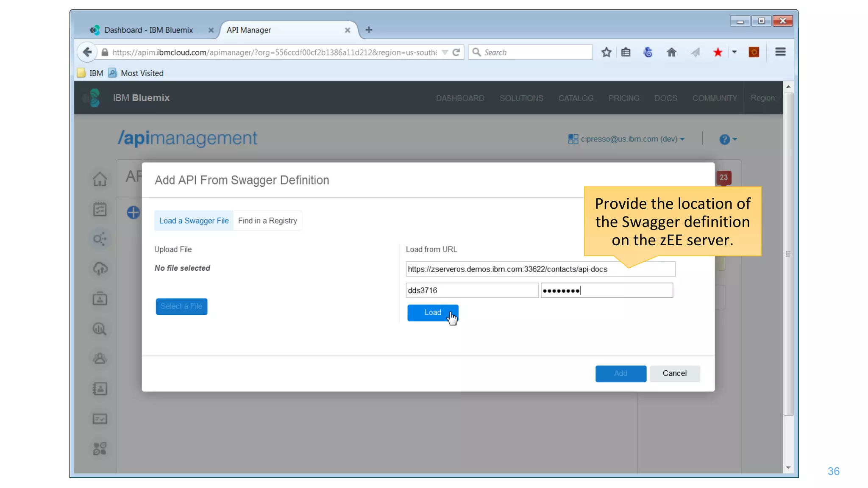Image resolution: width=868 pixels, height=488 pixels.
Task: Click the red star toolbar icon
Action: point(718,52)
